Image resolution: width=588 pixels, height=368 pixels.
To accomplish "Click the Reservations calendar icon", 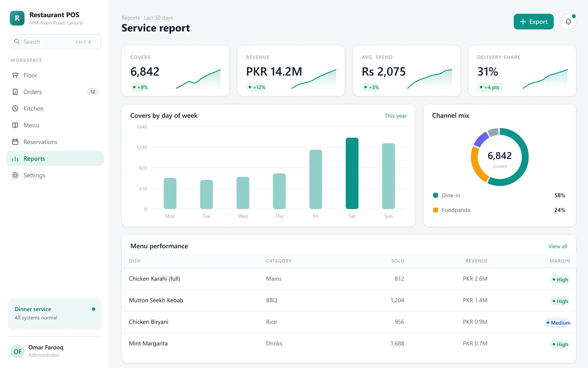I will tap(15, 142).
